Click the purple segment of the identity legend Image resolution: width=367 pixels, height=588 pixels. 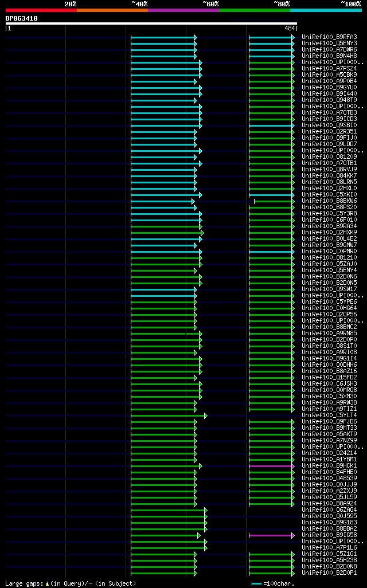[x=183, y=10]
